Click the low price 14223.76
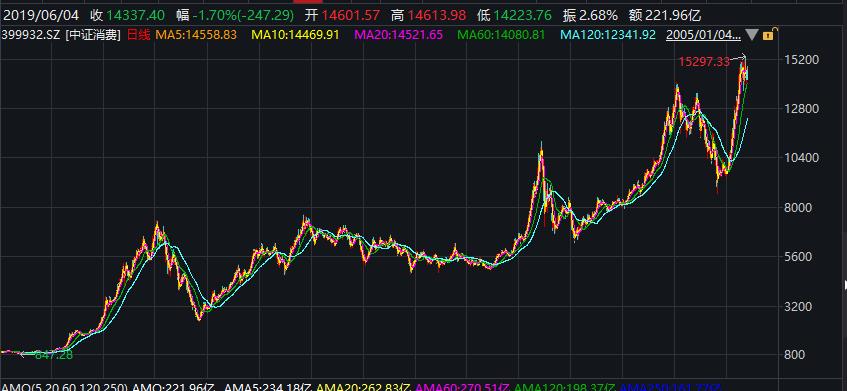This screenshot has width=847, height=391. click(x=522, y=15)
